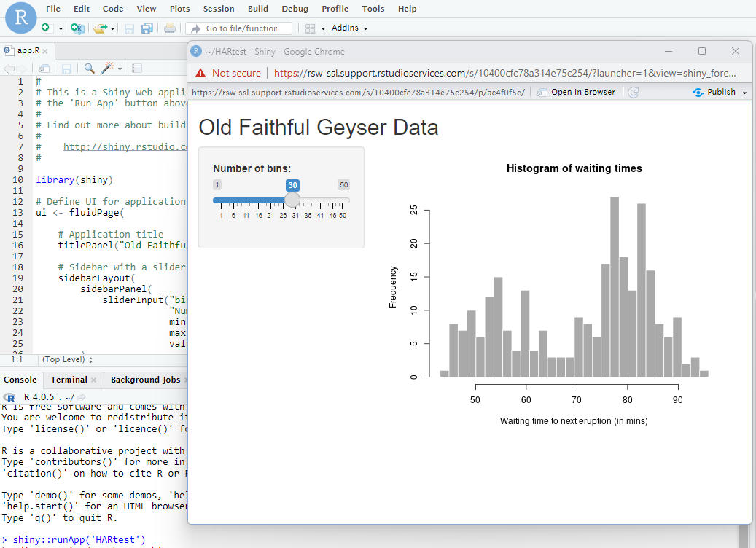Click the R logo icon in Console header
Image resolution: width=756 pixels, height=548 pixels.
click(x=9, y=398)
